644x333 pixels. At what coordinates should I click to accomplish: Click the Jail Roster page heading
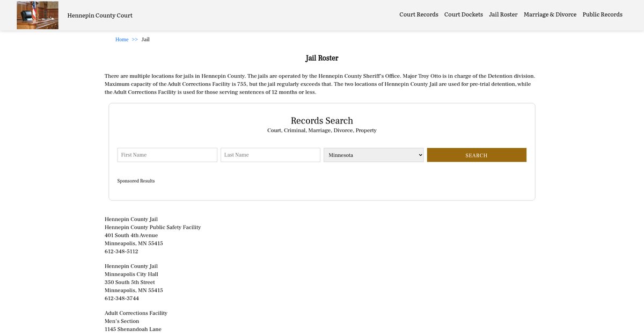(x=321, y=58)
